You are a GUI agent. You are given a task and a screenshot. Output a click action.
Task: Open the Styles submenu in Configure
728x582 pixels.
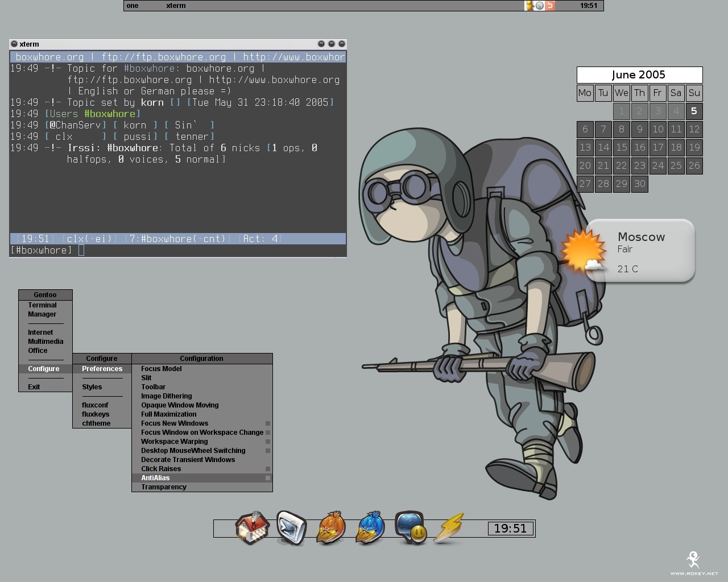[102, 387]
